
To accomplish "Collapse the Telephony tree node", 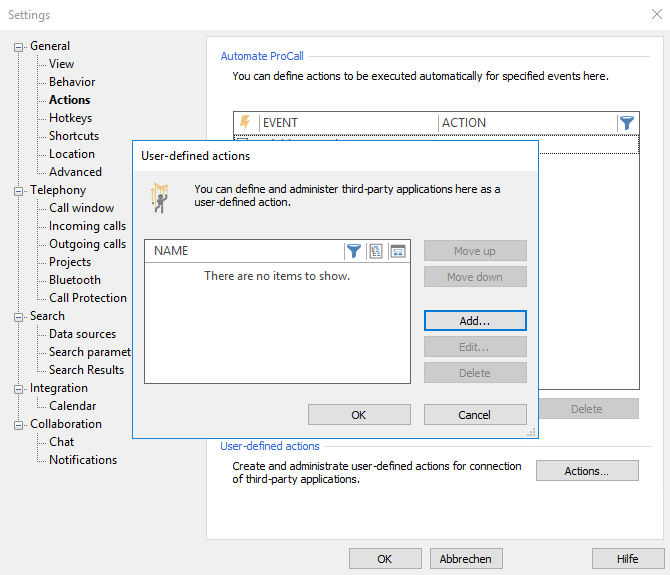I will 19,190.
